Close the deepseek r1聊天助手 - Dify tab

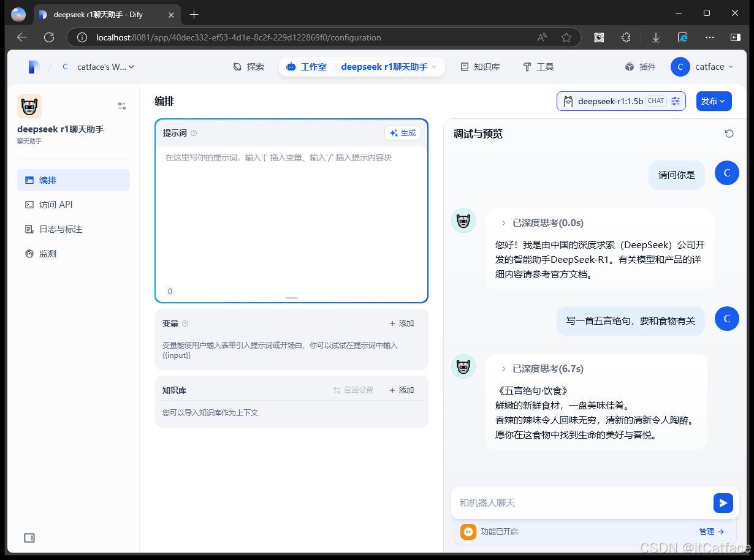point(171,14)
